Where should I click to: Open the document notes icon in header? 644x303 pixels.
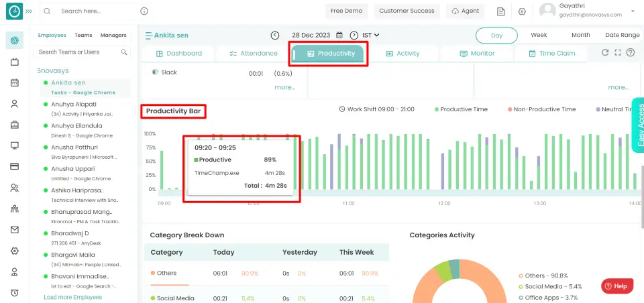pos(501,11)
